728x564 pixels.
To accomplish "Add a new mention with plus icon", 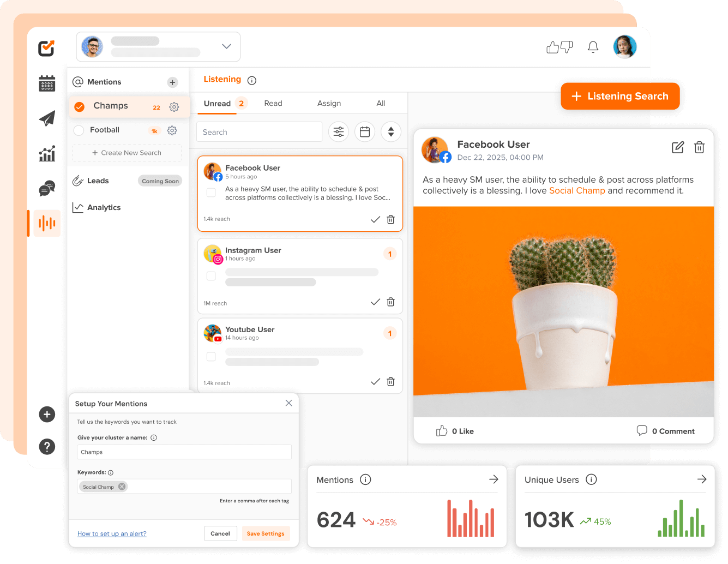I will [x=172, y=82].
